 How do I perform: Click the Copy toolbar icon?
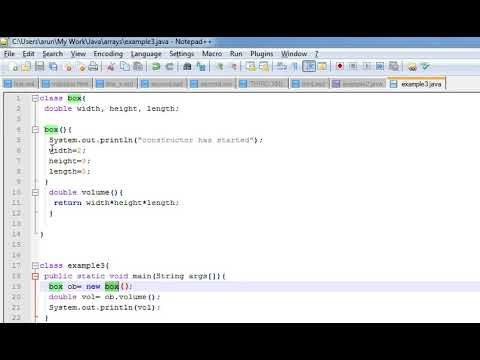(x=125, y=67)
